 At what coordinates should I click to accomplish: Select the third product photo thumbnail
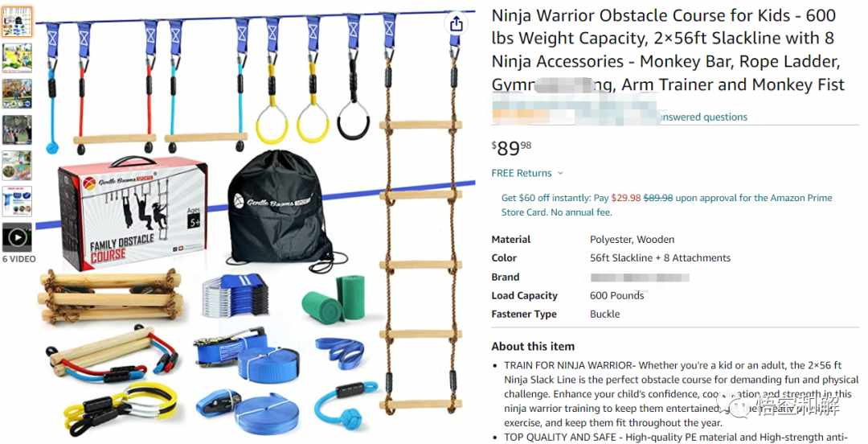(x=17, y=93)
